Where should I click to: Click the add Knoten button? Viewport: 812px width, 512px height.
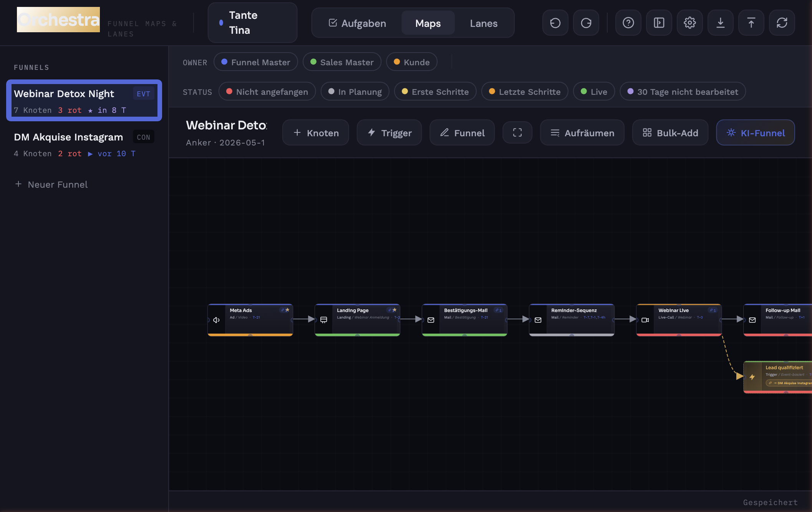pos(316,133)
